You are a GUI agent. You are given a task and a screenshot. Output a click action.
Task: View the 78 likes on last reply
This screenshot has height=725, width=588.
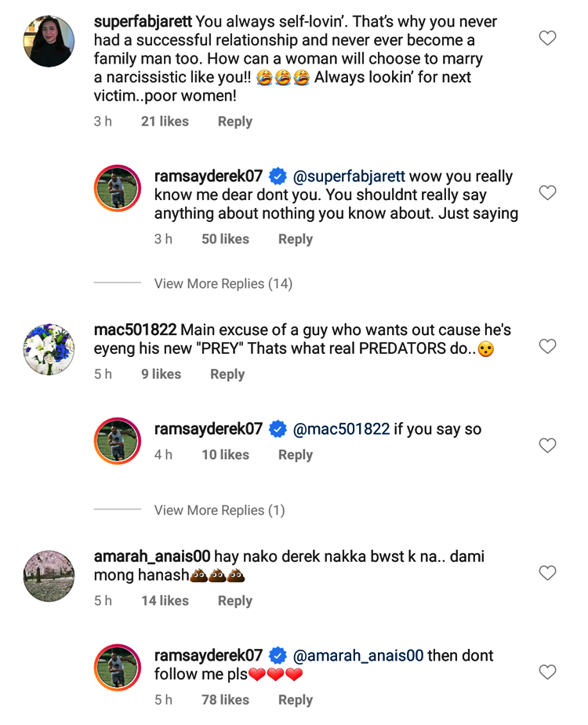(225, 699)
